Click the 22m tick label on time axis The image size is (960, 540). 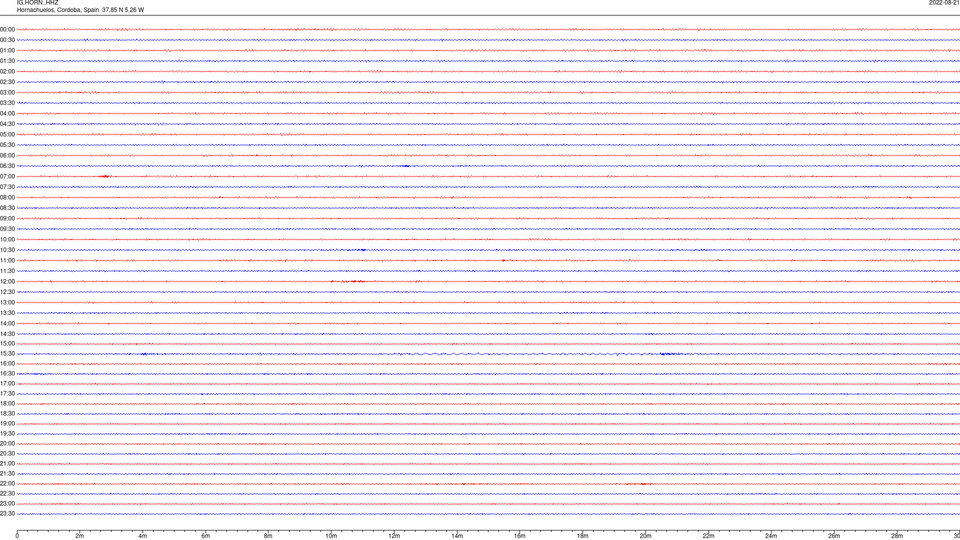click(708, 536)
